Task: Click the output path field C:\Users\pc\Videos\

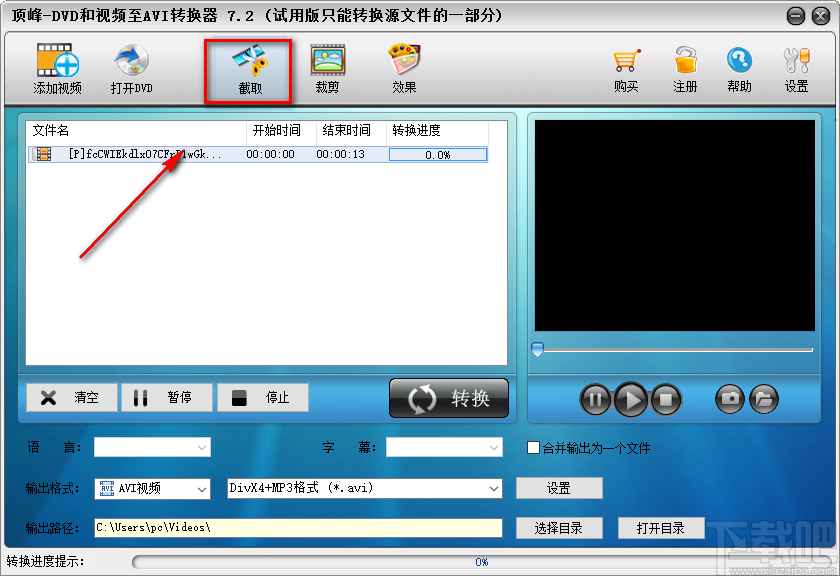Action: click(298, 528)
